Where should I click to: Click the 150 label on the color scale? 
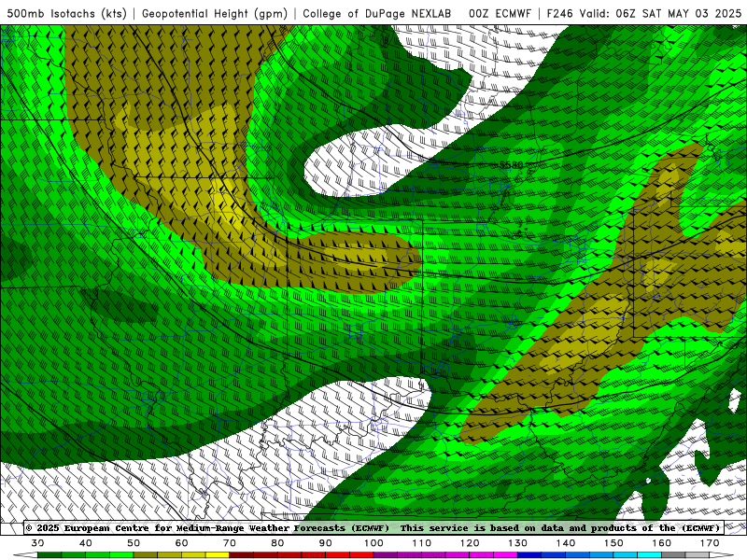click(x=613, y=543)
